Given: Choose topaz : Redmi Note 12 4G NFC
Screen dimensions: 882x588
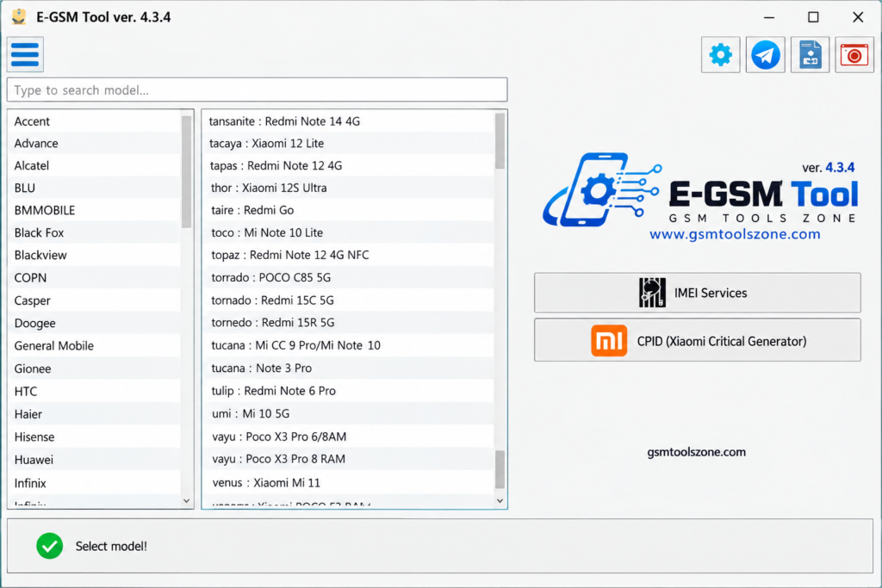Looking at the screenshot, I should (x=348, y=255).
